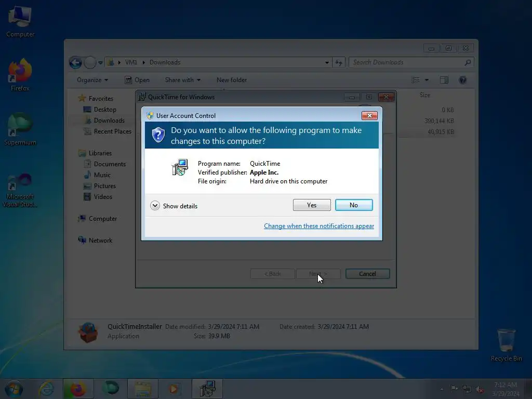Click the 390,144 KB file row

pyautogui.click(x=439, y=121)
